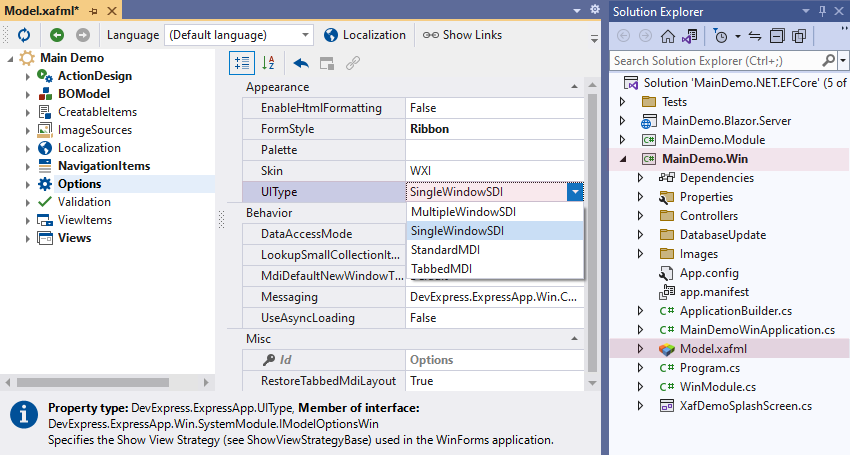Click the Skin WXI value
The width and height of the screenshot is (850, 455).
coord(494,171)
